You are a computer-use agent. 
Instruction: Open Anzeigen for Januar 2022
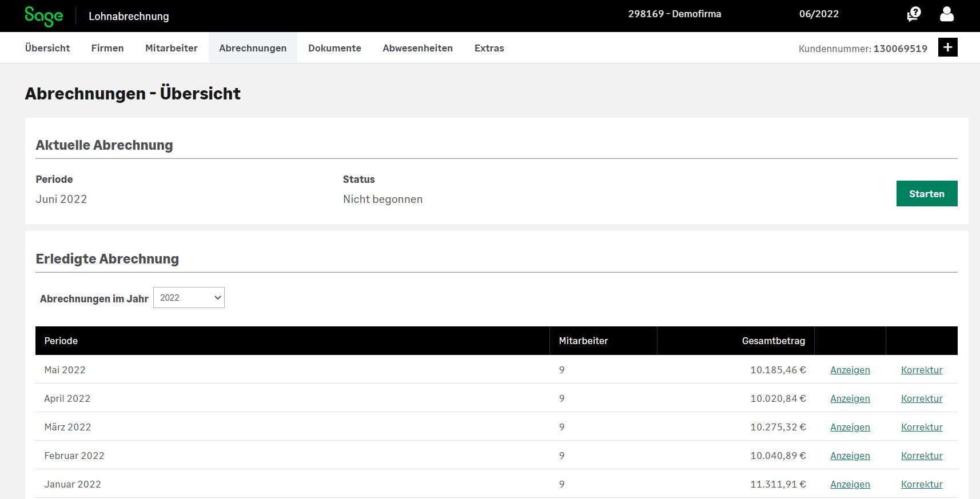click(x=850, y=484)
